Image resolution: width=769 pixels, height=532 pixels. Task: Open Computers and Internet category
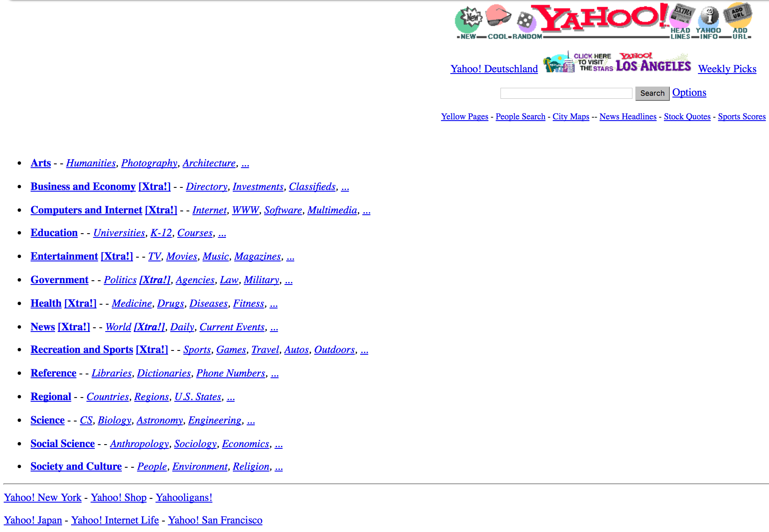tap(87, 210)
